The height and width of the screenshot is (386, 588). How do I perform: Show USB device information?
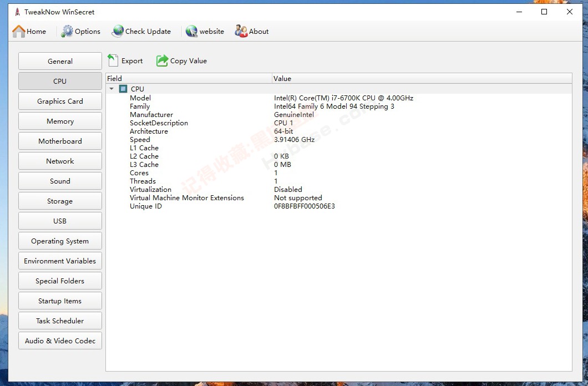(x=60, y=221)
